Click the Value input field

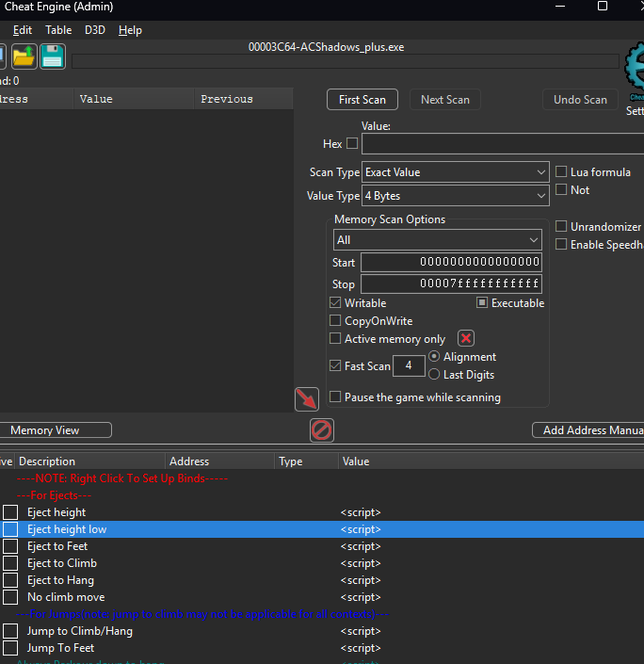503,144
